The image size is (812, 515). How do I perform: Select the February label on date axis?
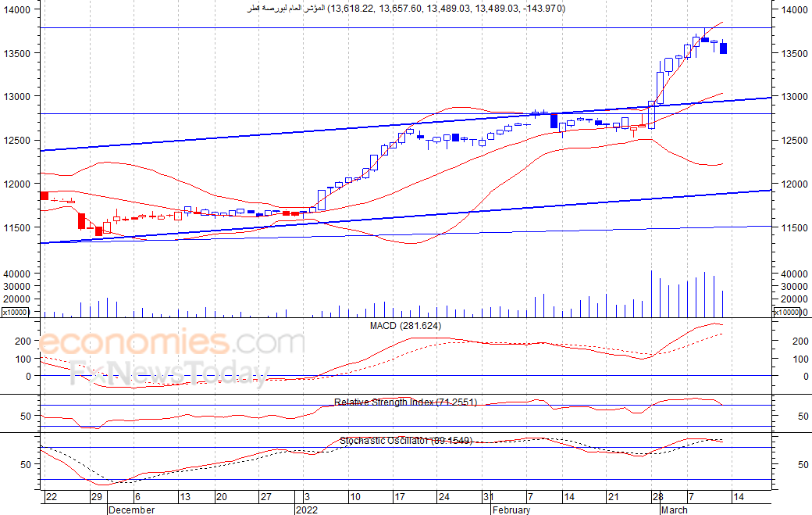click(x=511, y=510)
